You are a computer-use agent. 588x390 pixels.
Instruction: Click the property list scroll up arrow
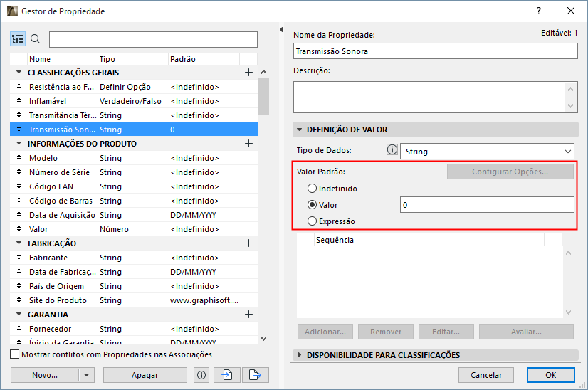264,72
